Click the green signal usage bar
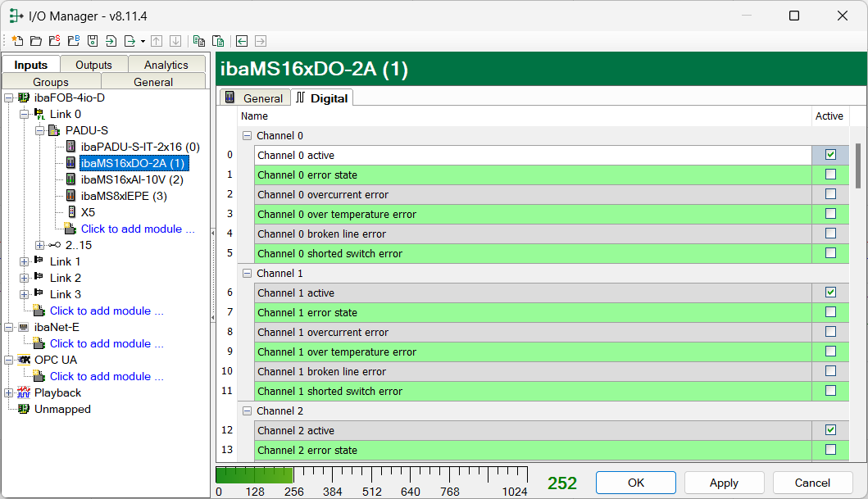The height and width of the screenshot is (499, 868). click(x=254, y=474)
